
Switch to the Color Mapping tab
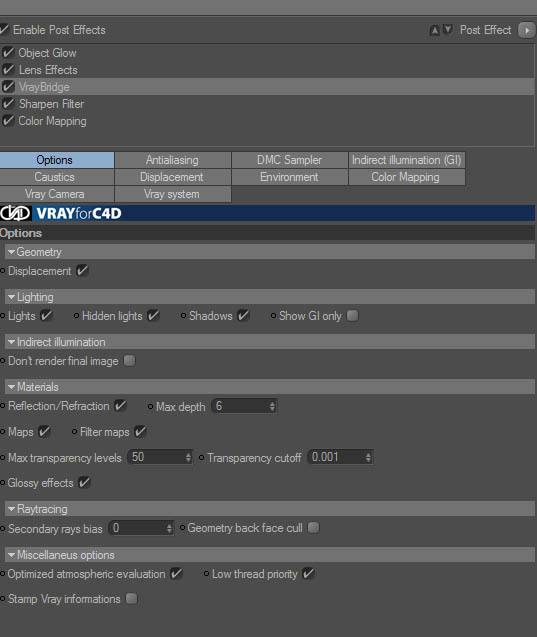coord(407,177)
